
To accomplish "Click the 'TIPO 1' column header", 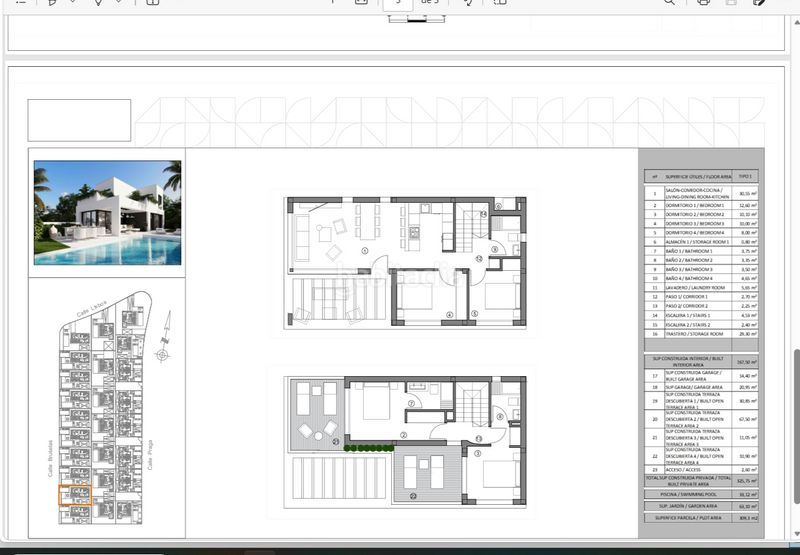I will (x=745, y=176).
